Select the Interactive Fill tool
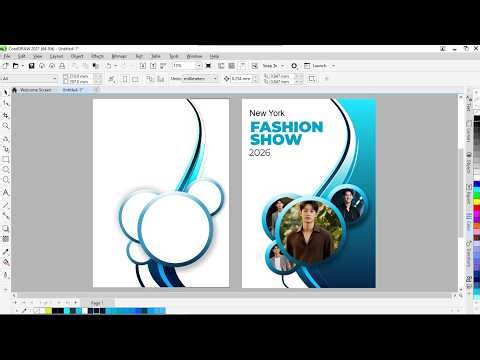 click(6, 262)
